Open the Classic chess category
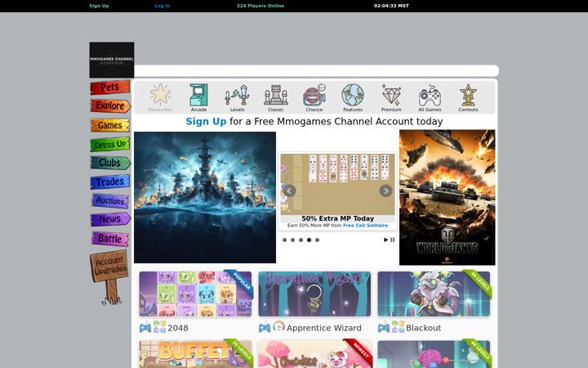Screen dimensions: 588x368 coord(276,97)
